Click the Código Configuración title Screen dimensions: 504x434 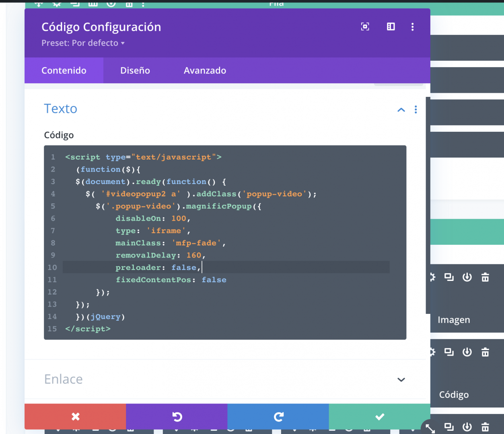click(101, 27)
